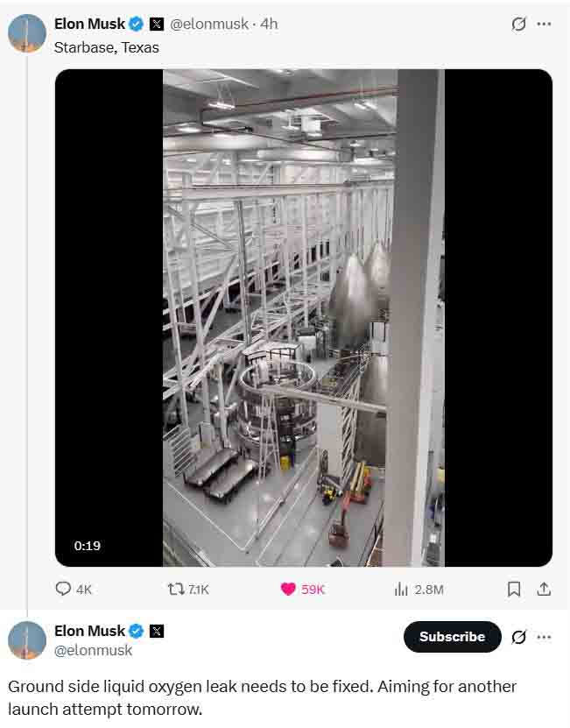The height and width of the screenshot is (728, 570).
Task: Open more options menu on second tweet
Action: point(544,637)
